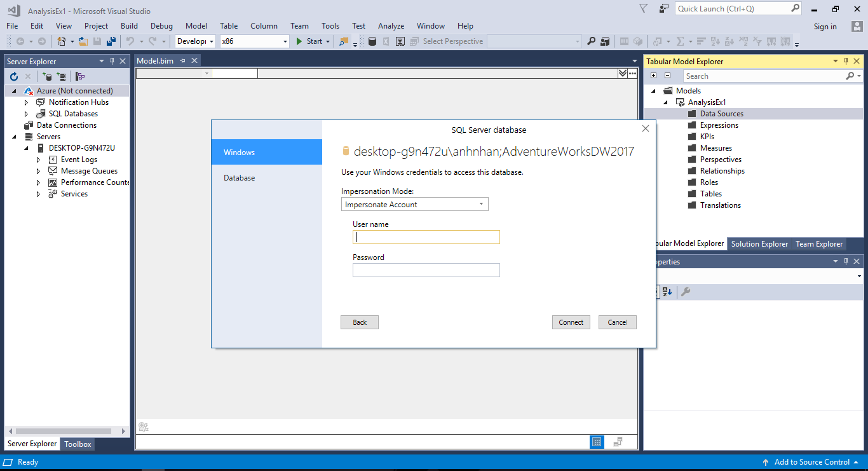Screen dimensions: 868x471
Task: Switch to diagram view icon at bottom
Action: point(618,442)
